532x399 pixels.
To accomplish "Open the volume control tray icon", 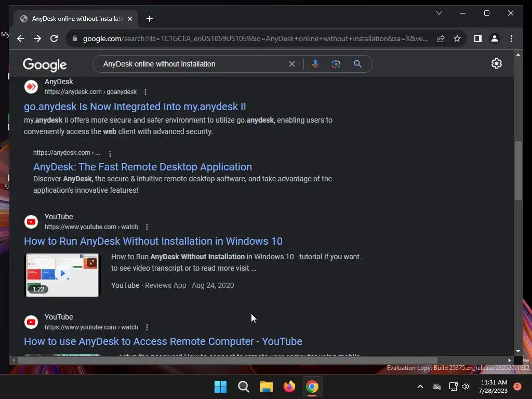I will tap(465, 387).
